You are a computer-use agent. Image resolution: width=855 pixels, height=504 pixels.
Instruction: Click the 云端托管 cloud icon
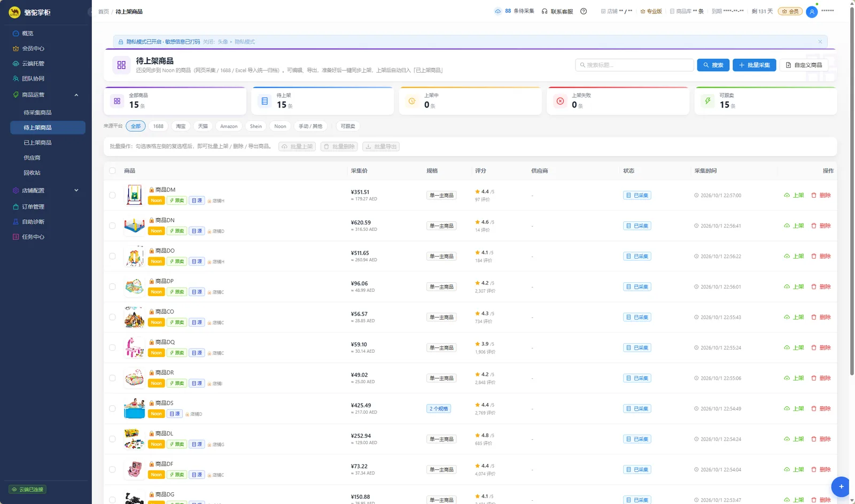coord(16,64)
